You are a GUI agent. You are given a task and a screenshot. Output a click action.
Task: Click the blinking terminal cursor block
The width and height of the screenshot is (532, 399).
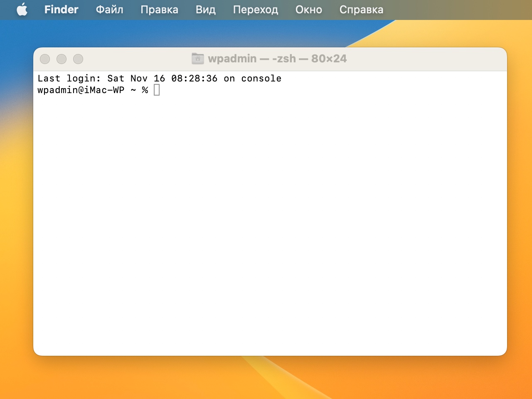[157, 90]
